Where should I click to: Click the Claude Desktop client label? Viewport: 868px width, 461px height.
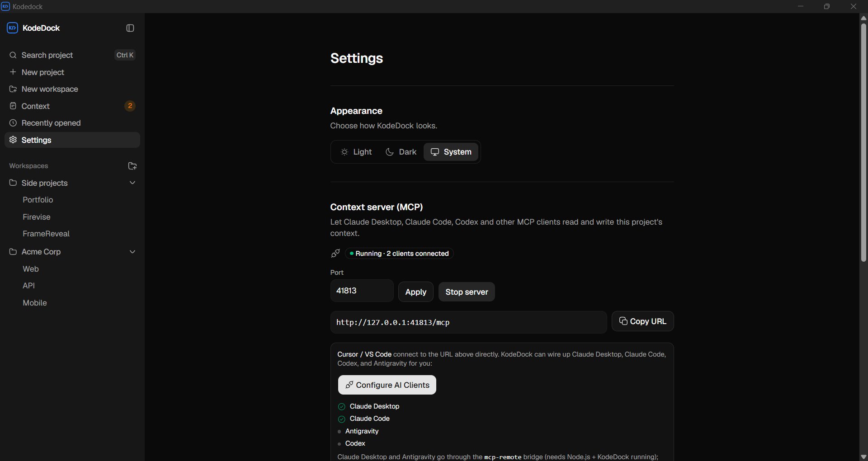pyautogui.click(x=374, y=406)
